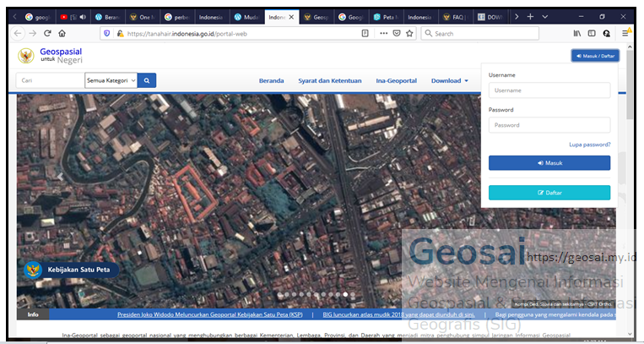This screenshot has width=644, height=344.
Task: List all tabs dropdown arrow
Action: coord(544,17)
